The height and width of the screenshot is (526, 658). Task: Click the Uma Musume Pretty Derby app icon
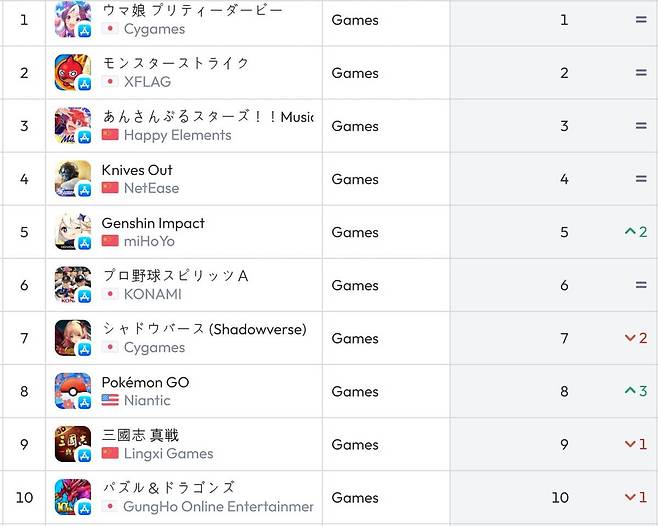(x=73, y=19)
